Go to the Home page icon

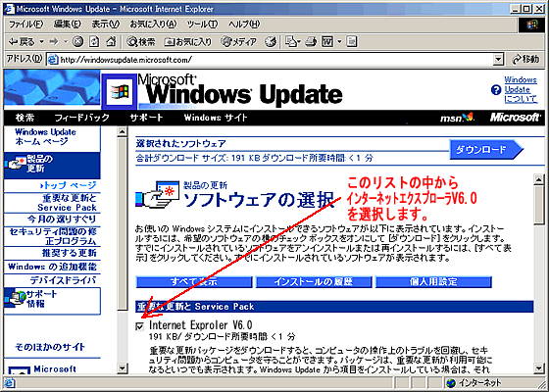111,41
